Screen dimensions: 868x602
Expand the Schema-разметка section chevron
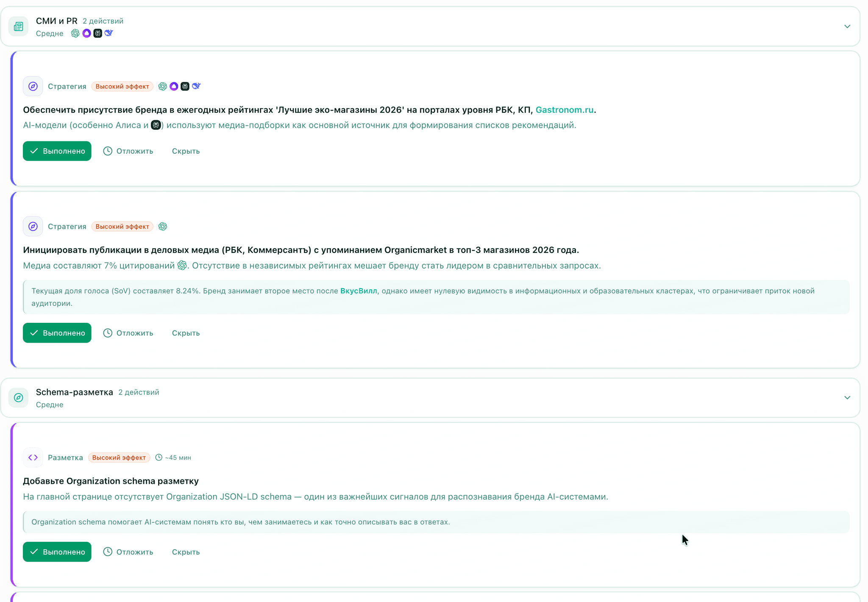pyautogui.click(x=847, y=397)
